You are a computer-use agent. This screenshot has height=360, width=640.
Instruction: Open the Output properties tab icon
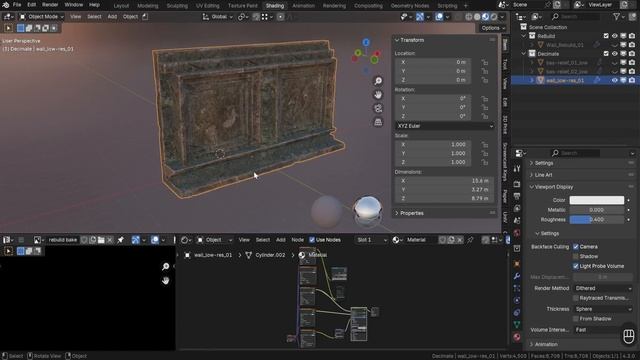point(517,196)
